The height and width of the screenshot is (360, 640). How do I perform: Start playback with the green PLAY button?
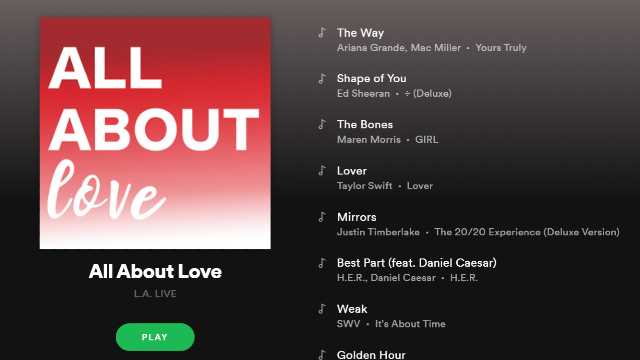155,337
